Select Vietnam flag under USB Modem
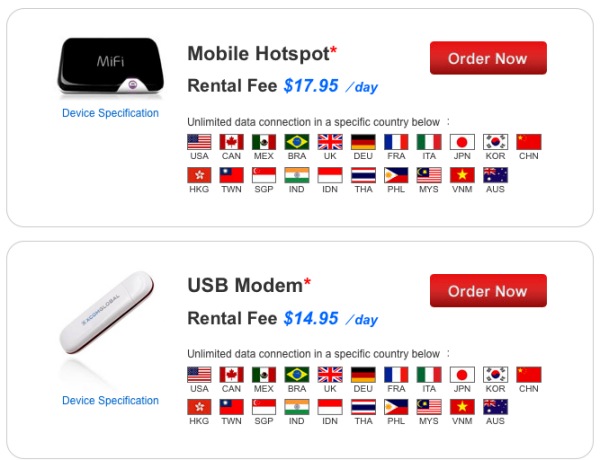600x460 pixels. click(462, 407)
